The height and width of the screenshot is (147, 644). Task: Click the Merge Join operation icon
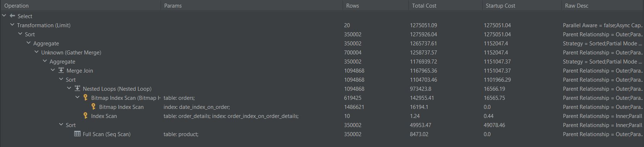pos(61,70)
